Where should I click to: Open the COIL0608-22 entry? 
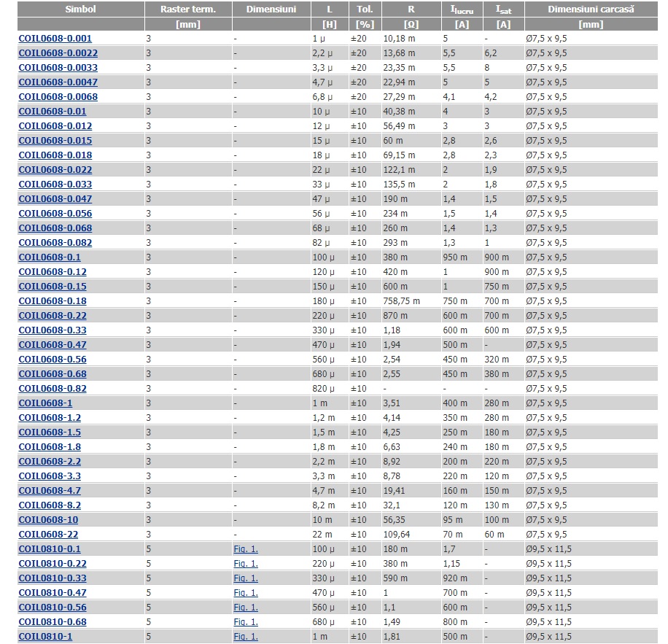(48, 535)
